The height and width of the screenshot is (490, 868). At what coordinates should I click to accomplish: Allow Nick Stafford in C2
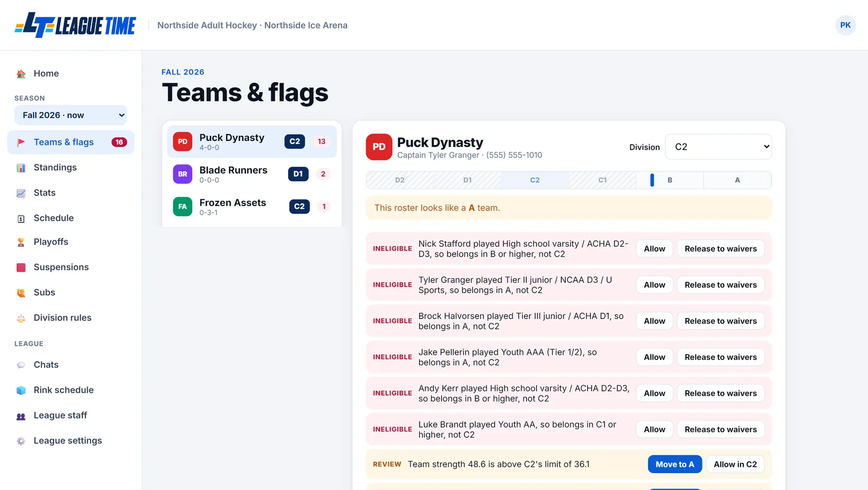(x=654, y=249)
